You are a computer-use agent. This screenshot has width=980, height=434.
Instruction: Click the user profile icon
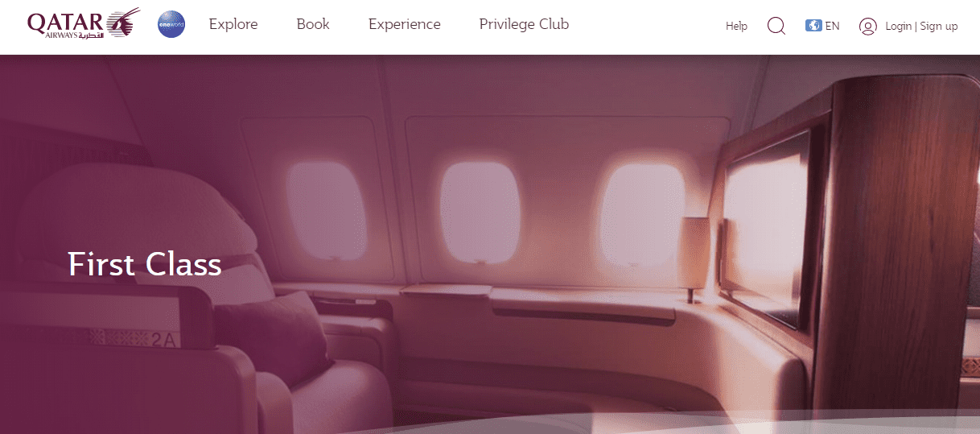point(867,26)
